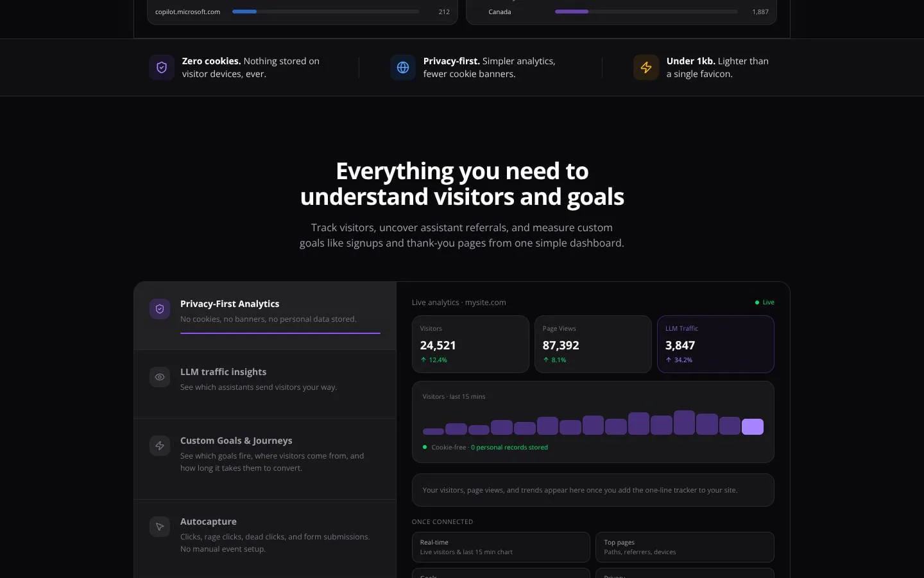The image size is (924, 578).
Task: Click the Paths, referrers, devices text
Action: point(640,552)
